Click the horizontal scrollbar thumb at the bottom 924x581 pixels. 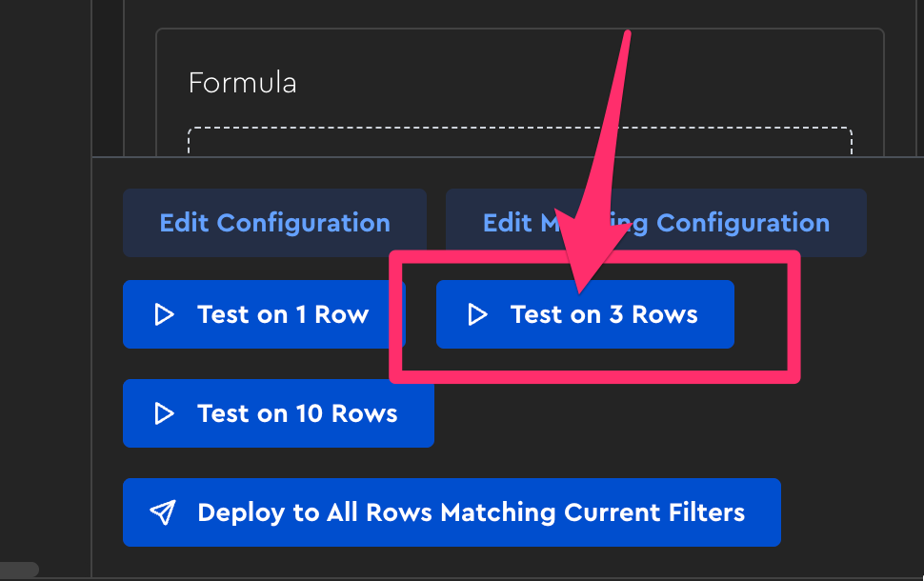coord(19,571)
